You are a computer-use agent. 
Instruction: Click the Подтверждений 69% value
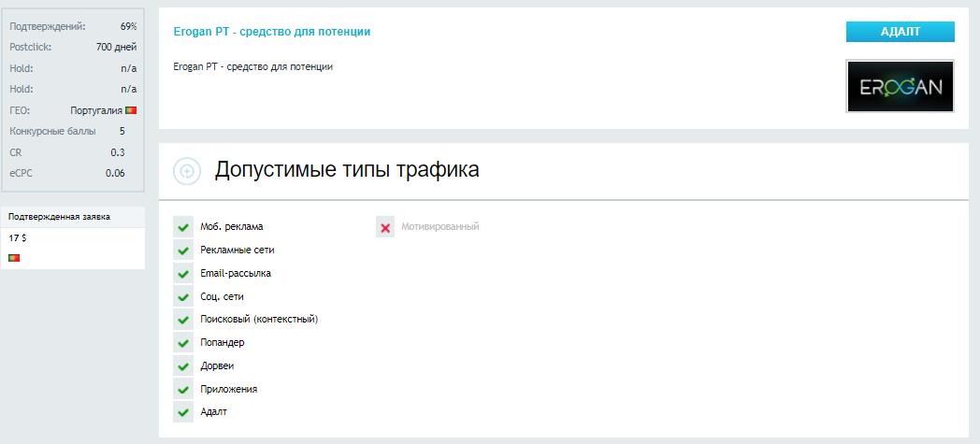pos(129,26)
